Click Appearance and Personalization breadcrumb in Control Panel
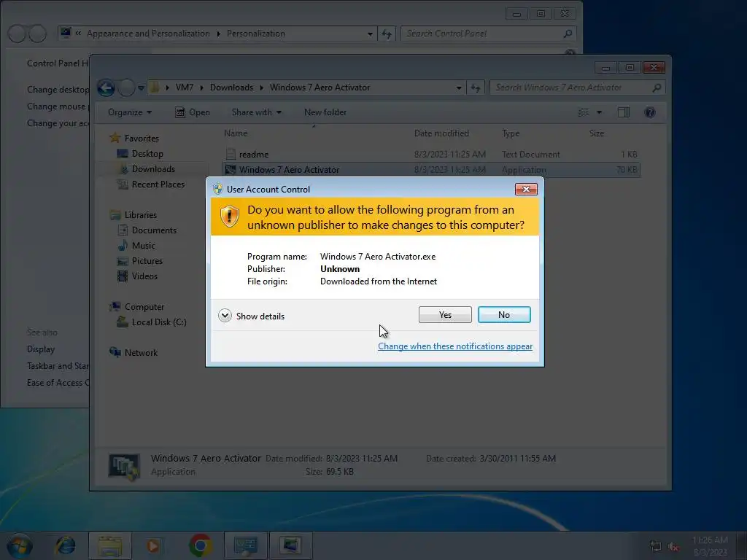Viewport: 747px width, 560px height. click(x=148, y=34)
